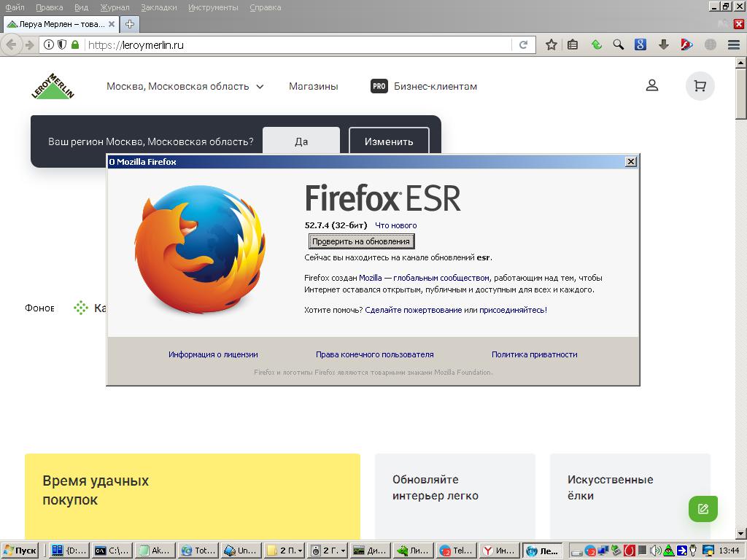Click the Leroy Merlin logo
The height and width of the screenshot is (560, 747).
[x=53, y=86]
